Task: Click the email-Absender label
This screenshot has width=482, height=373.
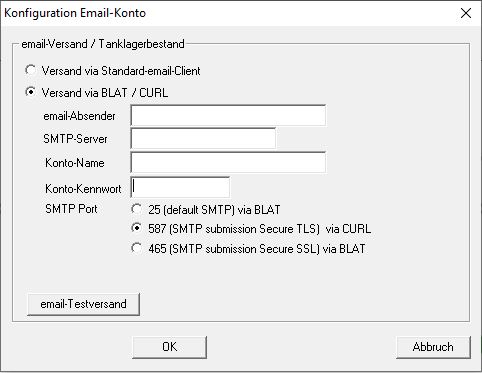Action: point(79,116)
